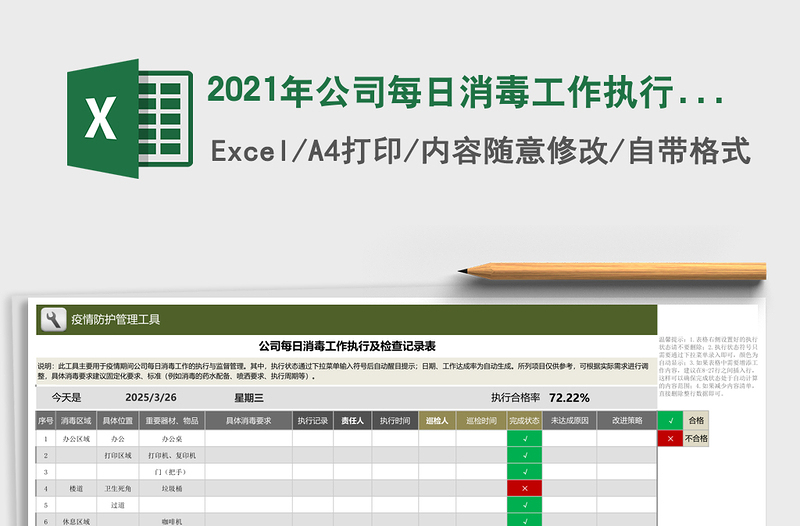Toggle the status cell for 门(把手) row
Screen dimensions: 800x526
[x=524, y=471]
